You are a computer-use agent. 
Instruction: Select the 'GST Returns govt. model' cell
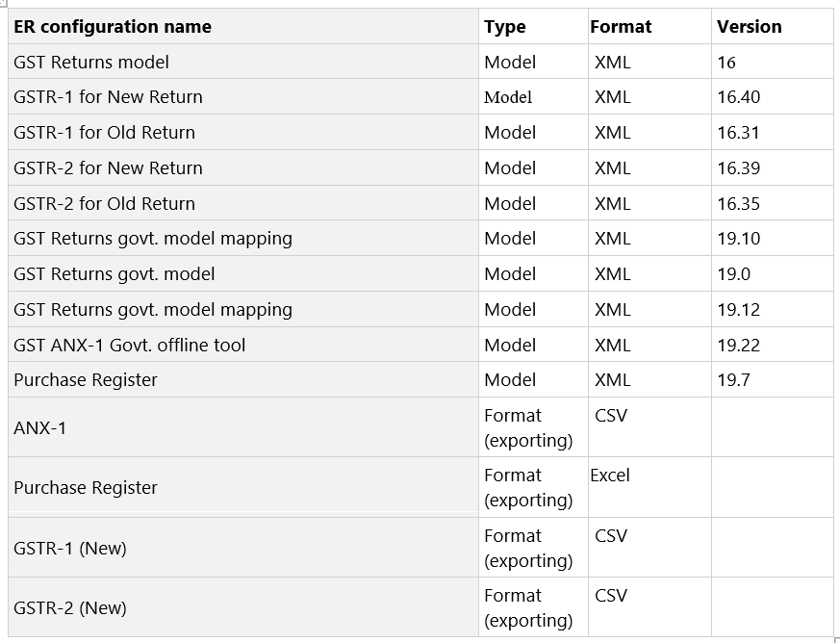pyautogui.click(x=243, y=273)
